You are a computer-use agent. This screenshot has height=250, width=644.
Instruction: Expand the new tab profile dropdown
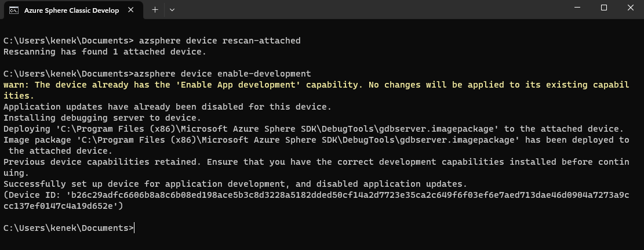pos(172,10)
